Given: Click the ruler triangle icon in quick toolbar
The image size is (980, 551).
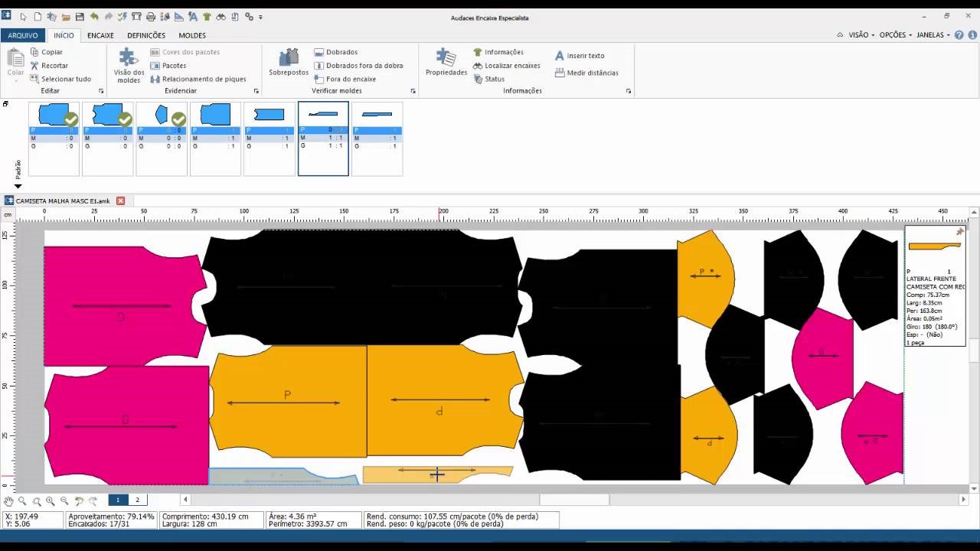Looking at the screenshot, I should [x=178, y=16].
